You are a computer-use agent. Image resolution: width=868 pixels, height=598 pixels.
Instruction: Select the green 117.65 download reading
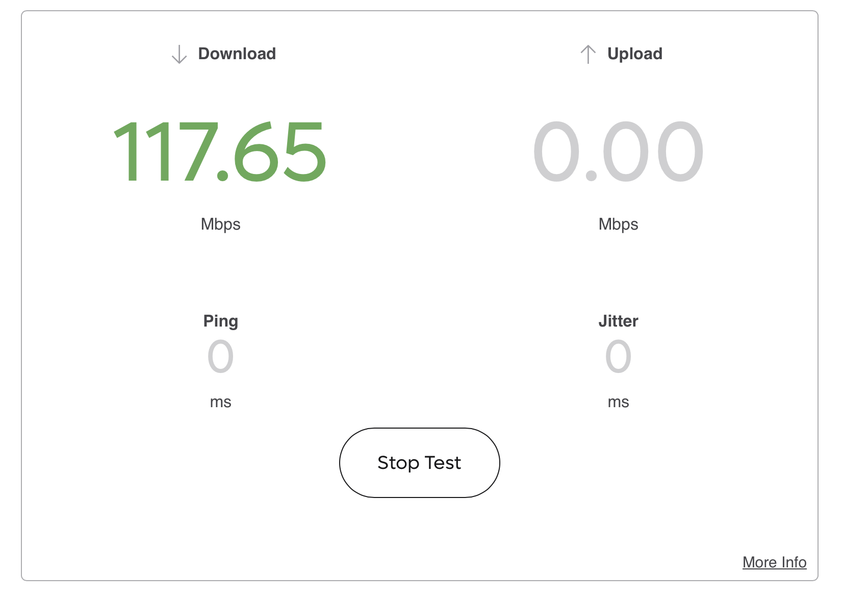pyautogui.click(x=219, y=152)
